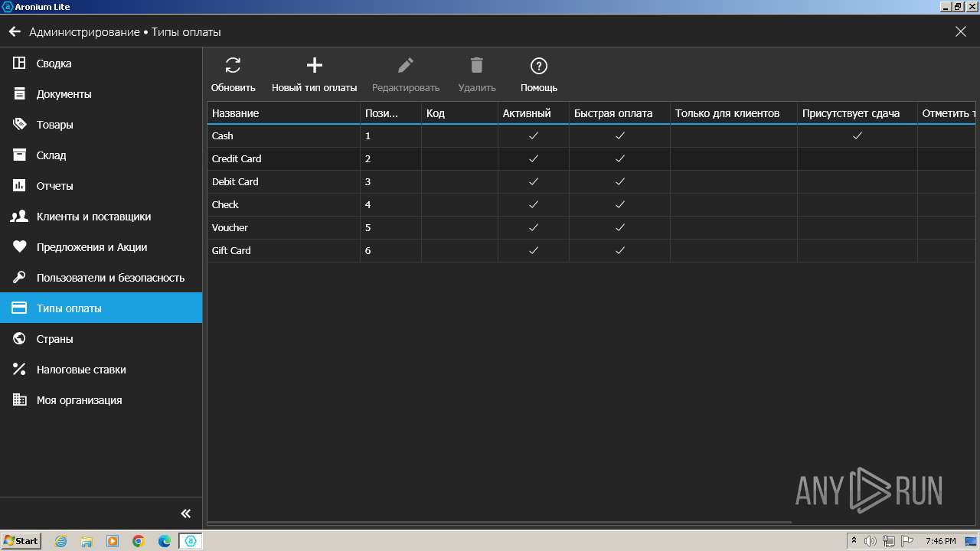Viewport: 980px width, 551px height.
Task: Show hidden system tray icons
Action: [854, 541]
